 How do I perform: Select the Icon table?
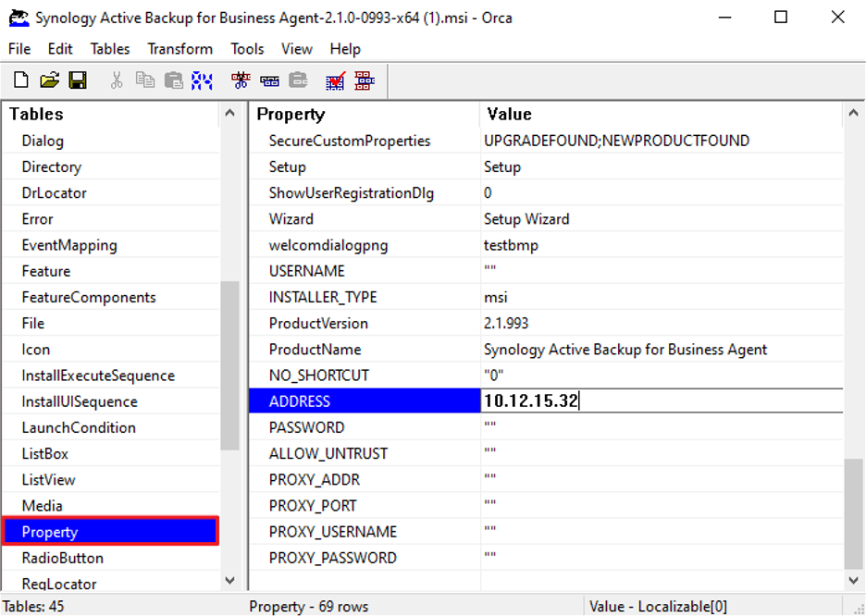tap(110, 350)
